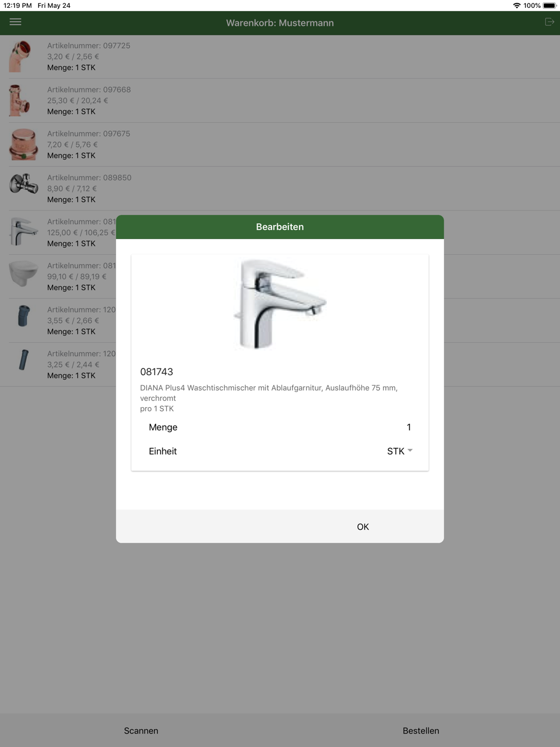
Task: Tap Scannen in the bottom bar
Action: click(x=141, y=731)
